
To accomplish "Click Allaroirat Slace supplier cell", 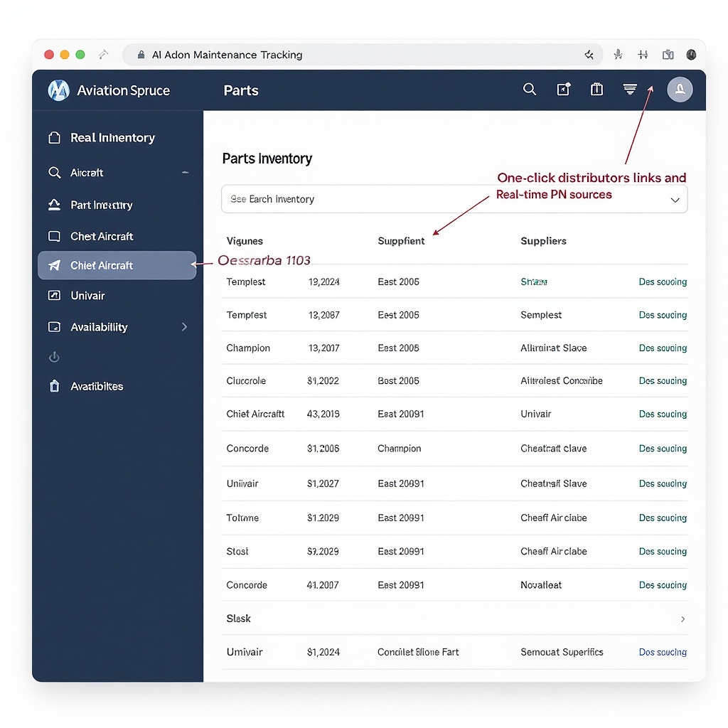I will (553, 348).
